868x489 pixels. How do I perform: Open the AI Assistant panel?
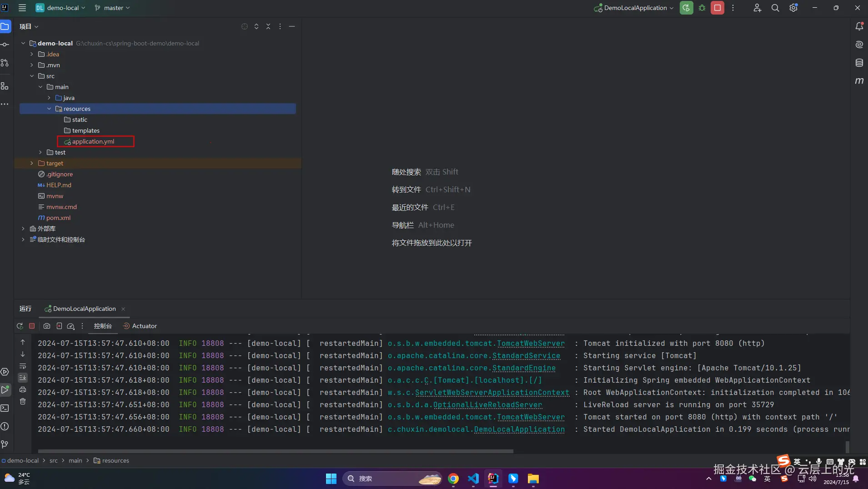(859, 45)
